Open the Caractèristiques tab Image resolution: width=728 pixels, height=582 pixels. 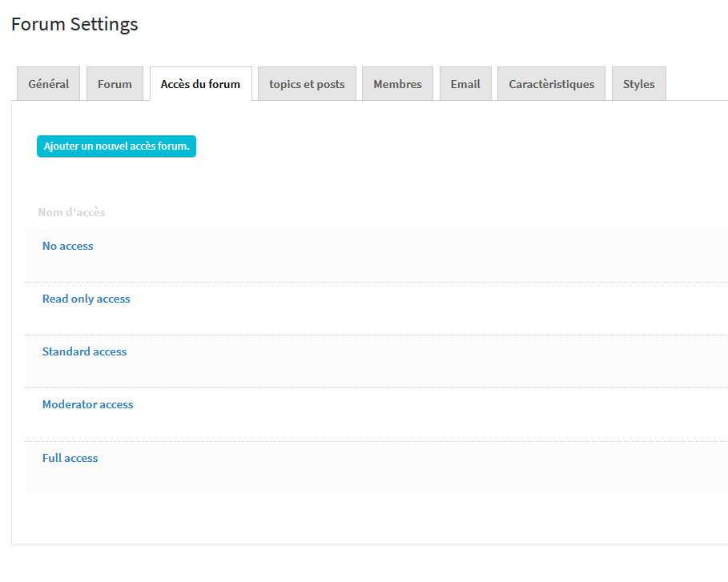(551, 84)
